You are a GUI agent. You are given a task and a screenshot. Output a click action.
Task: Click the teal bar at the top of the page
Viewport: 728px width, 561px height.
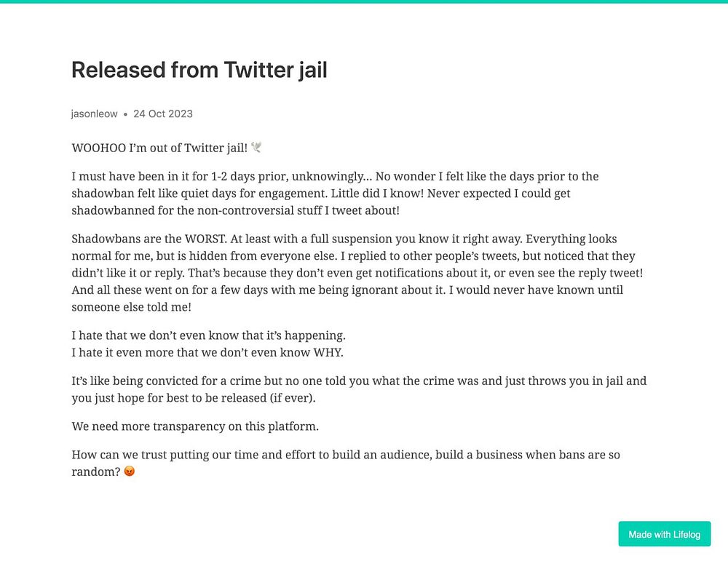[364, 1]
